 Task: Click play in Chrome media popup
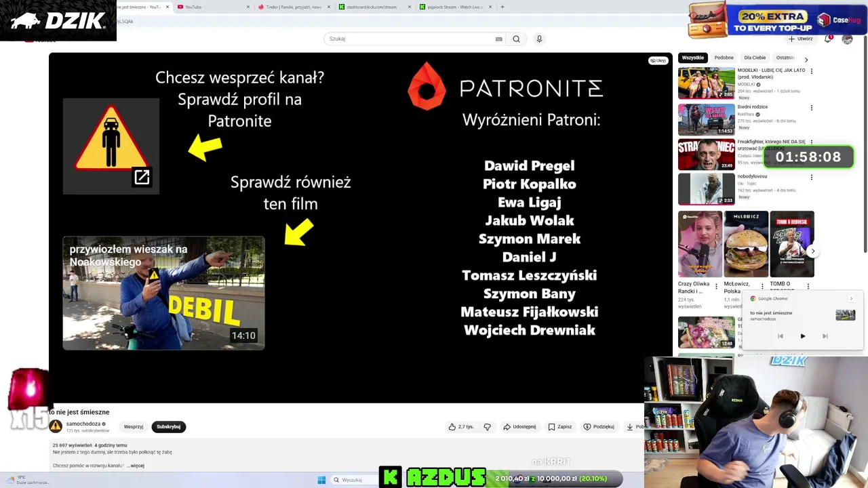coord(803,336)
